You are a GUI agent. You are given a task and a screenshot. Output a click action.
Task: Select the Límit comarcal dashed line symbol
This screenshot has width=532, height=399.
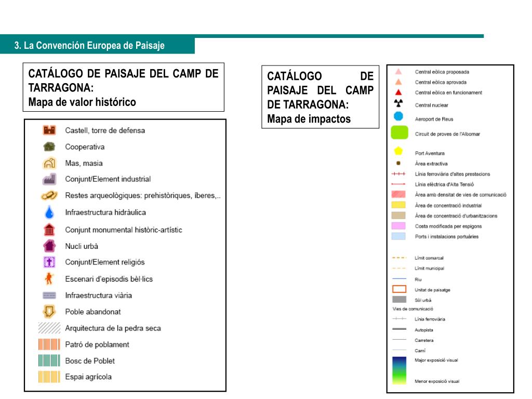[399, 258]
